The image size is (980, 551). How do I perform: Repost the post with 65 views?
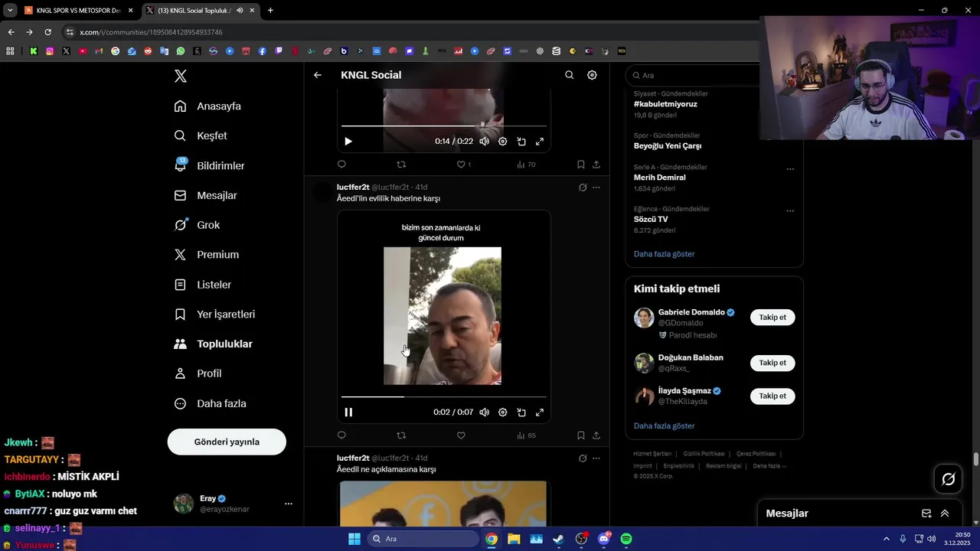coord(401,435)
